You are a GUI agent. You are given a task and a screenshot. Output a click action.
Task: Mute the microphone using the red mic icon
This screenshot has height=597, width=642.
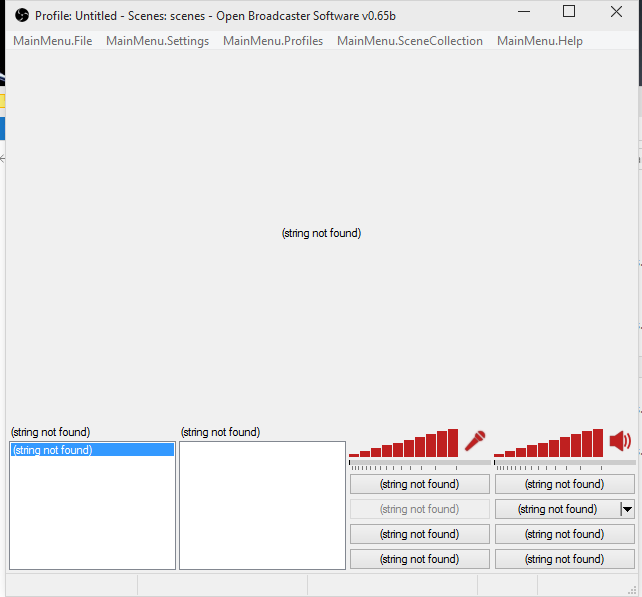(x=475, y=441)
